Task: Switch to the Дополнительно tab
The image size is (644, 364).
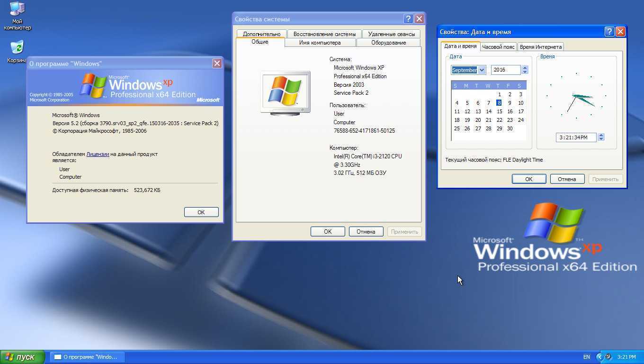Action: coord(261,34)
